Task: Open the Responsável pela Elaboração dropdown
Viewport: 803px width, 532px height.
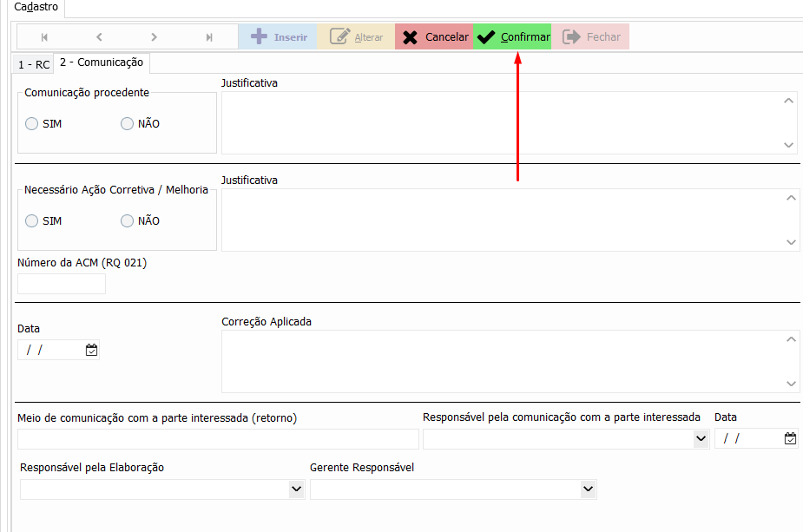Action: click(x=297, y=490)
